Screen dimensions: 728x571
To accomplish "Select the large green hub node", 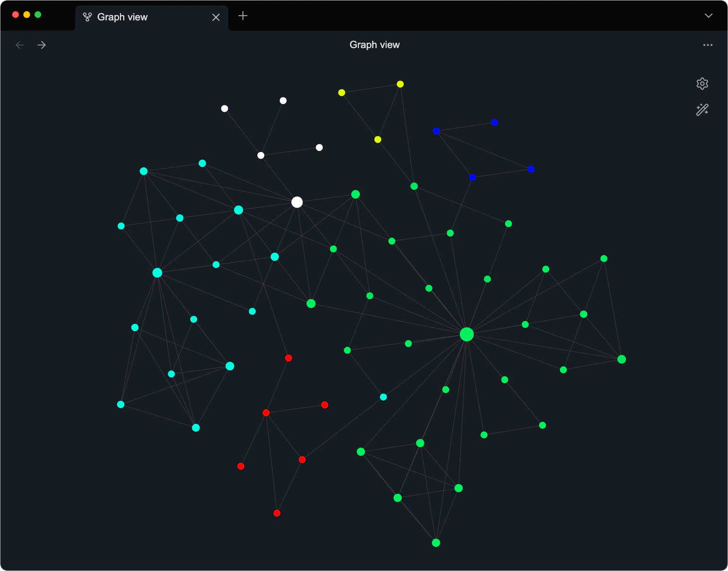I will (467, 334).
